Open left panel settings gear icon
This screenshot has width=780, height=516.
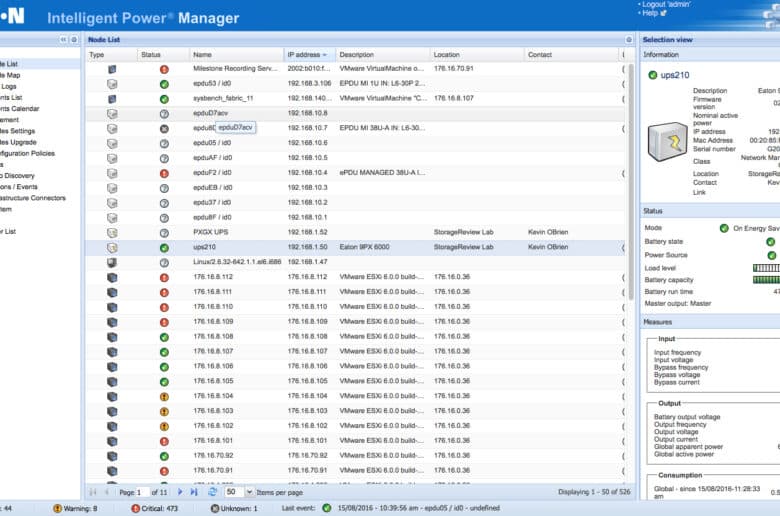[x=74, y=39]
